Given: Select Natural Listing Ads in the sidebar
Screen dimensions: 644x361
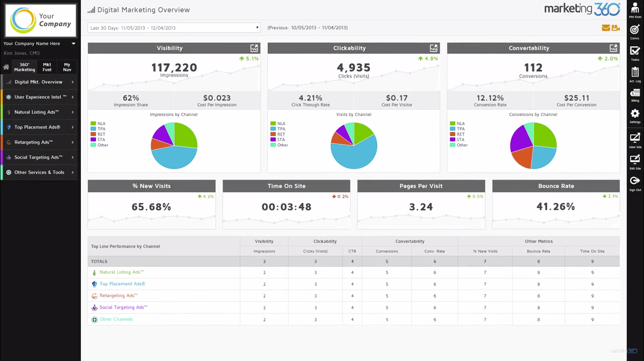Looking at the screenshot, I should pos(36,112).
